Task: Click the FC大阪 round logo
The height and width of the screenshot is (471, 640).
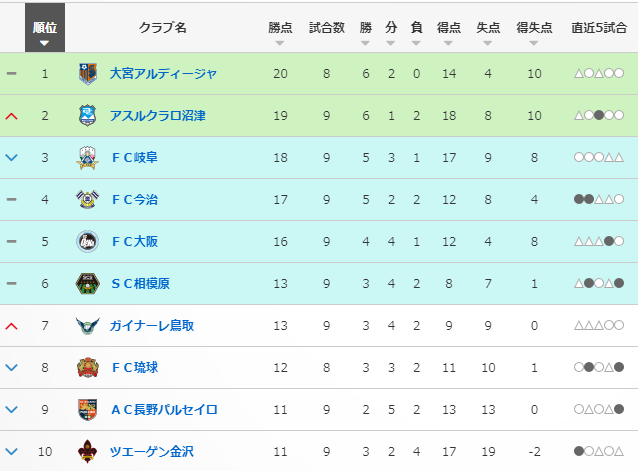Action: point(87,242)
